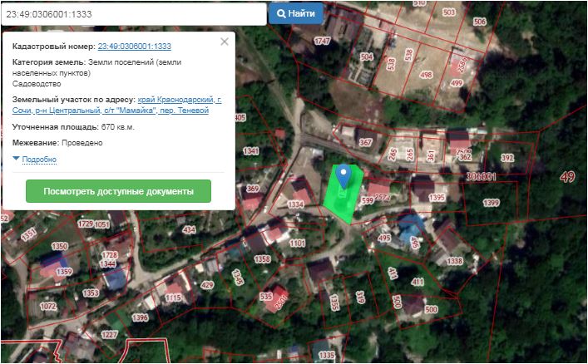Select parcel 1747 on the map
Screen dimensions: 588x364
pyautogui.click(x=322, y=41)
